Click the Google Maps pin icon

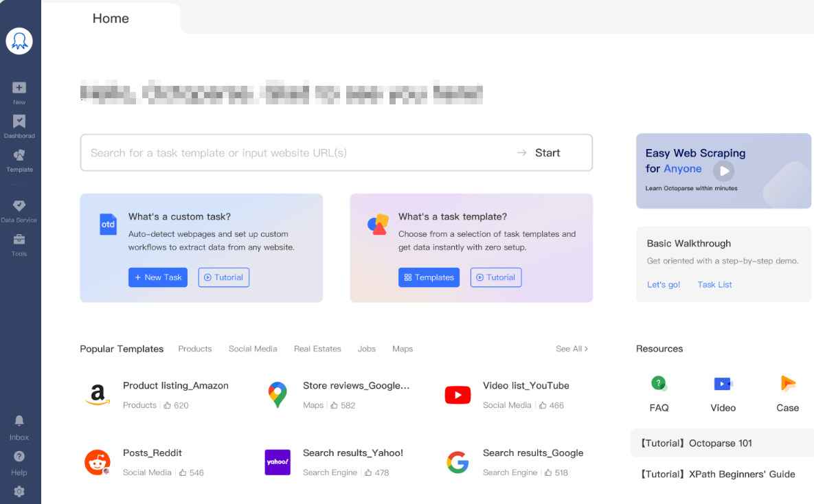tap(278, 395)
